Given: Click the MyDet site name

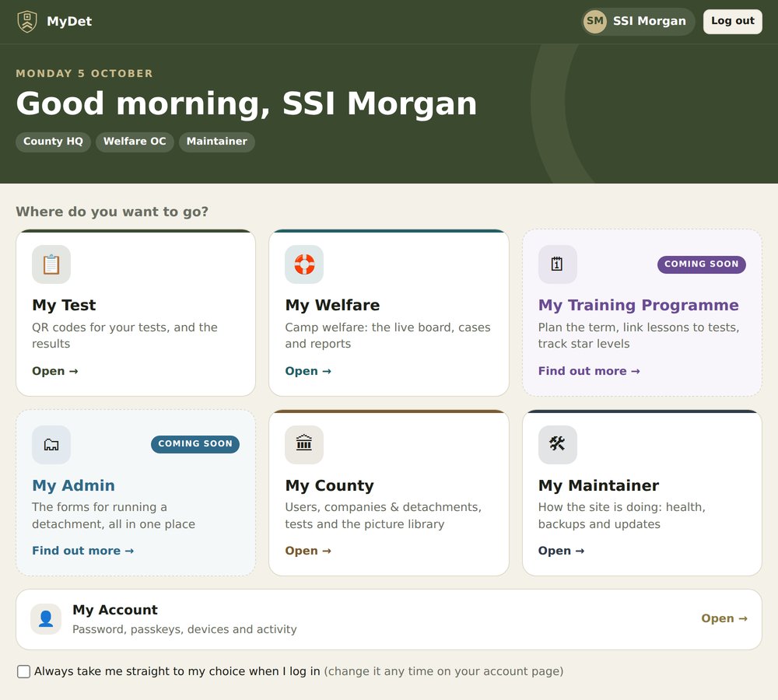Looking at the screenshot, I should pos(69,21).
